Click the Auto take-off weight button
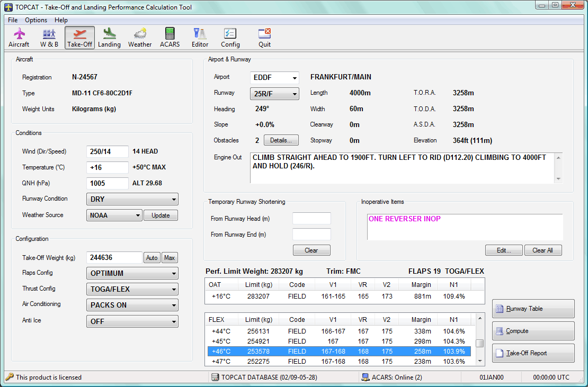The height and width of the screenshot is (387, 588). (x=152, y=258)
